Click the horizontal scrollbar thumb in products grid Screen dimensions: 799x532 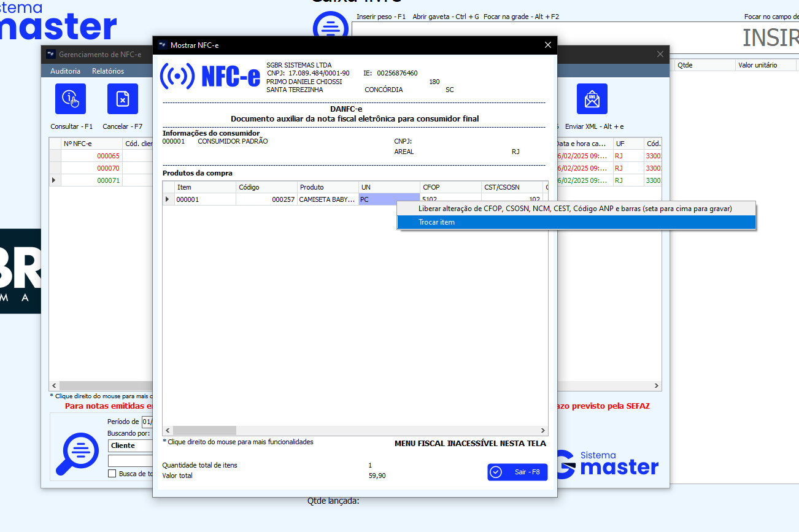coord(205,431)
